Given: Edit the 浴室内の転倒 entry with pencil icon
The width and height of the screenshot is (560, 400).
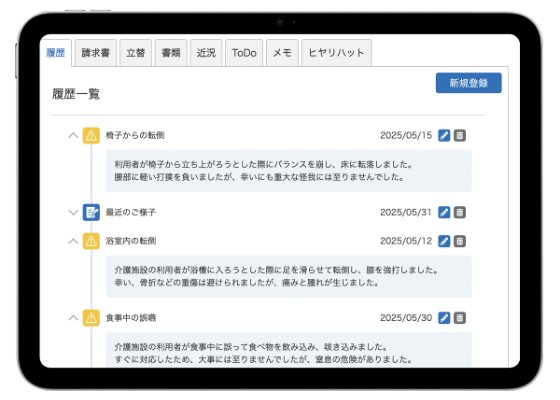Looking at the screenshot, I should (444, 241).
